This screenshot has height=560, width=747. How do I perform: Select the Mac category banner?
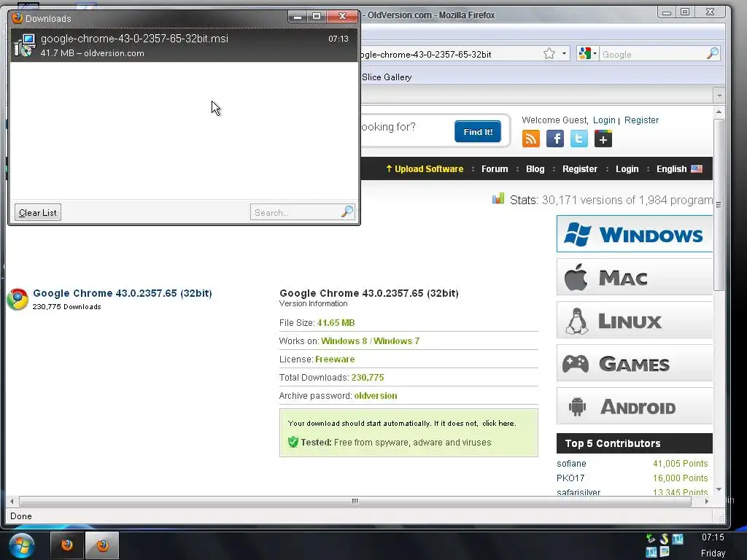pos(635,277)
